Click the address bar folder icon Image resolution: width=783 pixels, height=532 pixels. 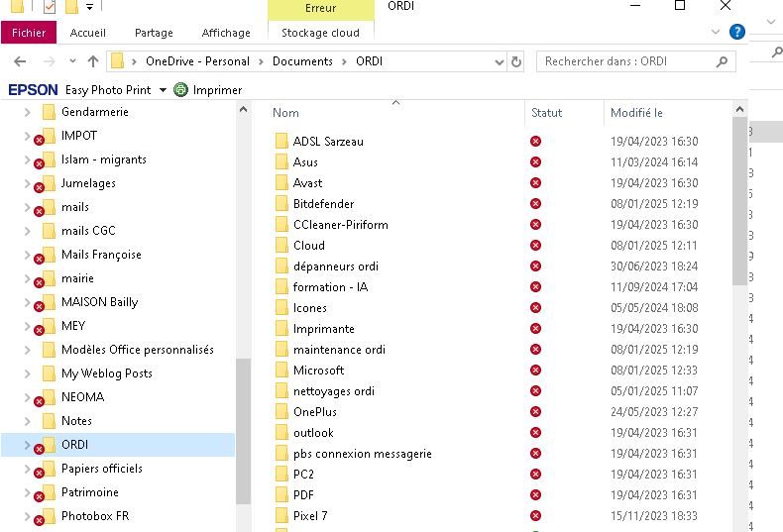117,61
